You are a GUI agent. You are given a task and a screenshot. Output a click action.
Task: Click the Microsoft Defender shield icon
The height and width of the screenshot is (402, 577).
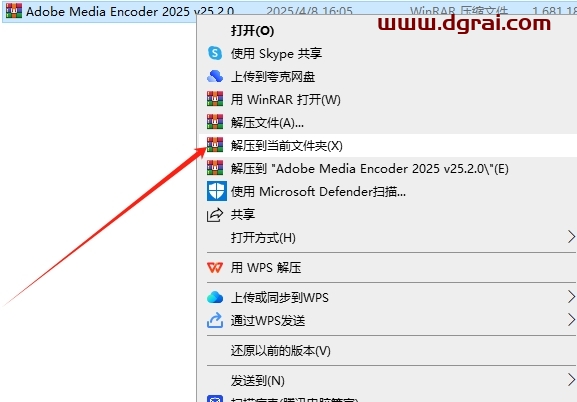point(216,191)
